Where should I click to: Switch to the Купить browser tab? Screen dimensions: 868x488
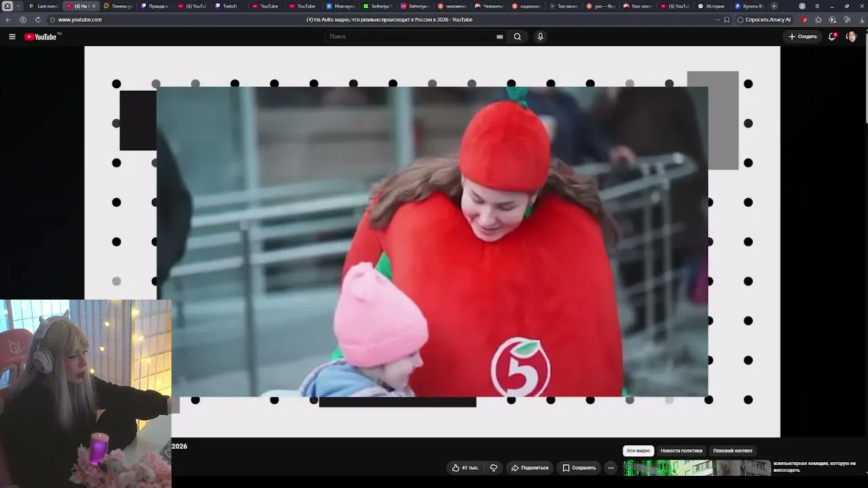tap(749, 6)
